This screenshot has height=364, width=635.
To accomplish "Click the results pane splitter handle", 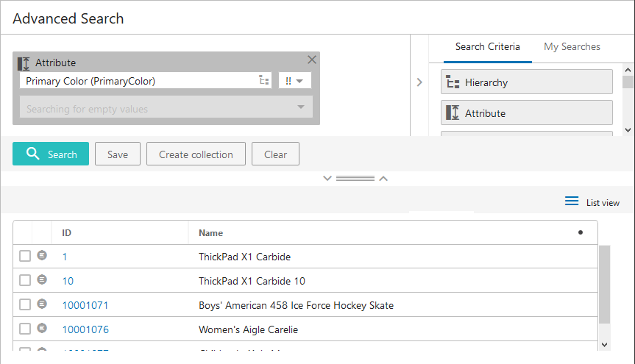I will click(x=355, y=179).
